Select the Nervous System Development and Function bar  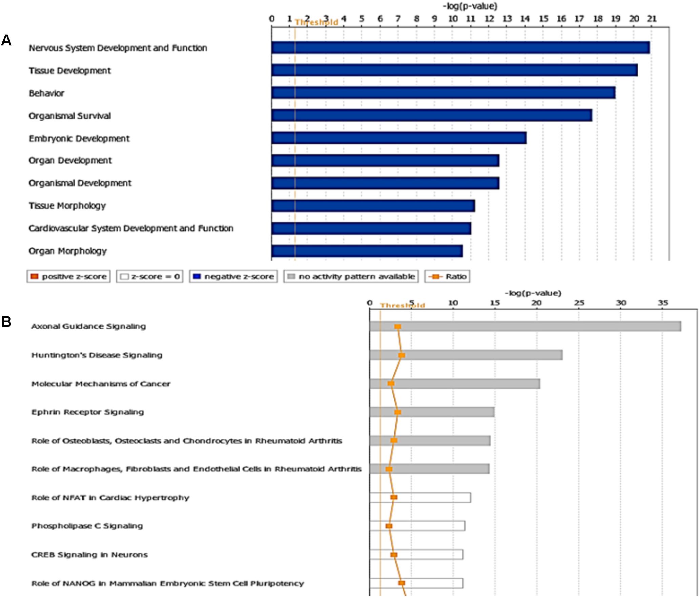461,48
